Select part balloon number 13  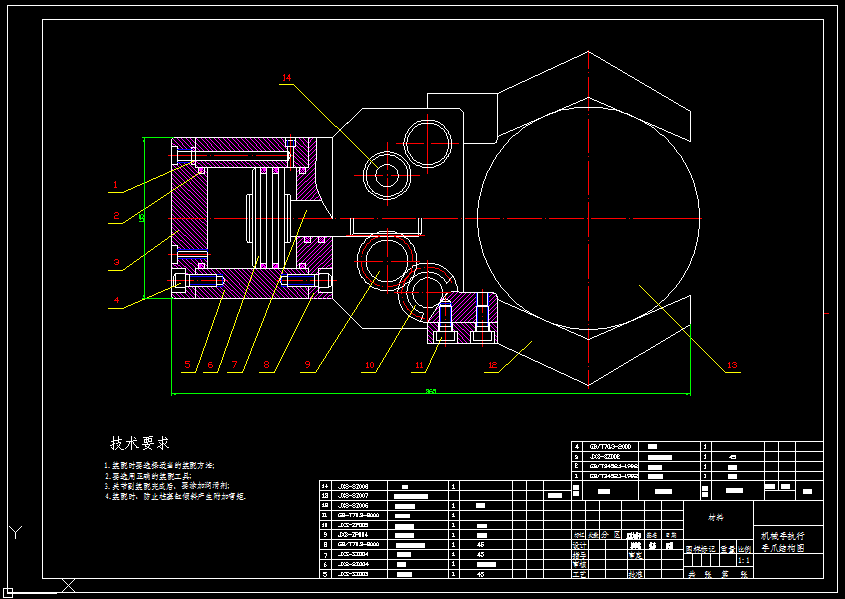[x=732, y=365]
